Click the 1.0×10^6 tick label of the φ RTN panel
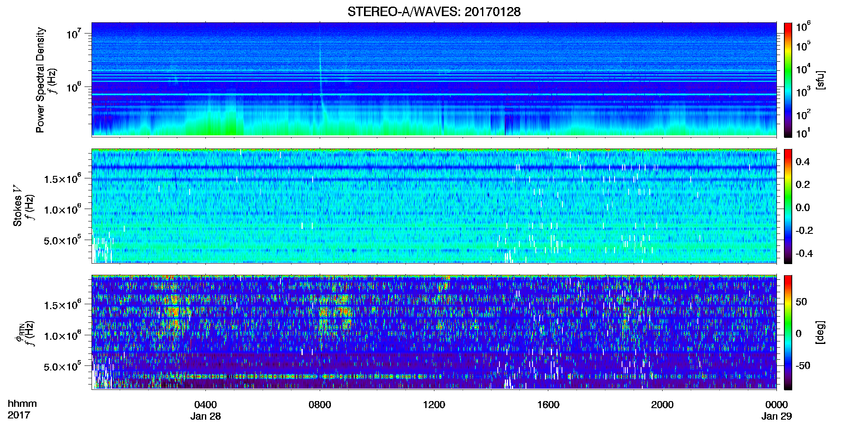 click(x=62, y=335)
